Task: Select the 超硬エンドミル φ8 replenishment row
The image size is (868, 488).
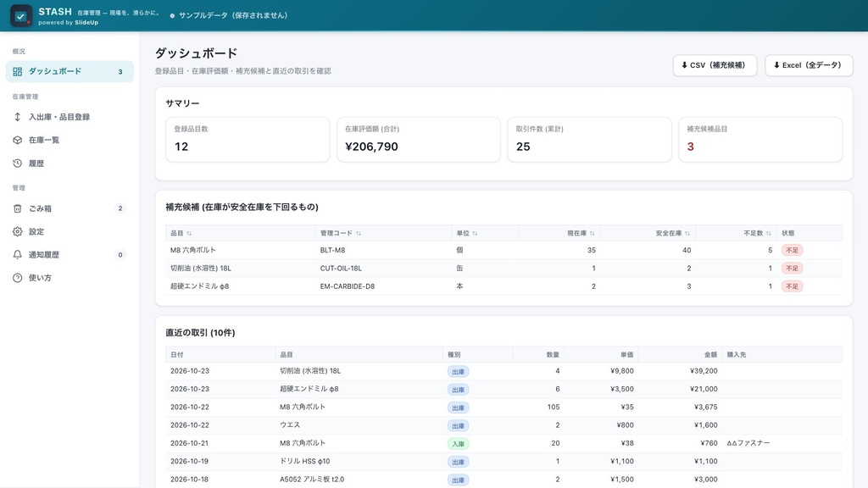Action: 504,286
